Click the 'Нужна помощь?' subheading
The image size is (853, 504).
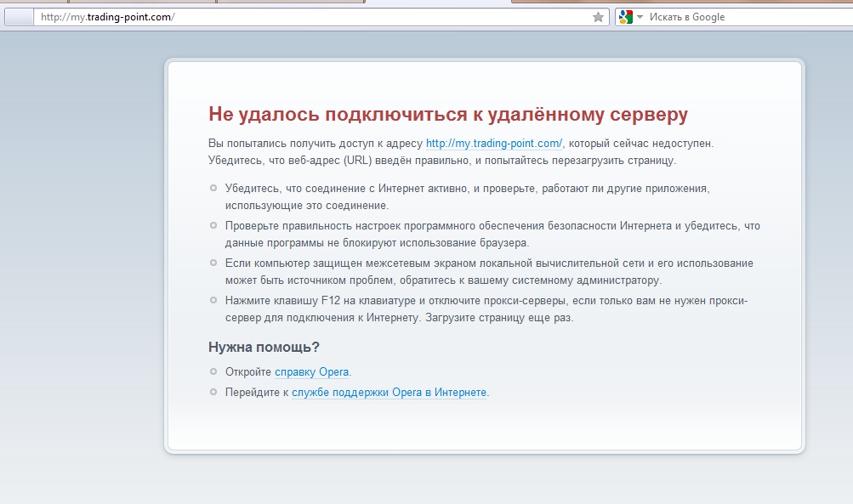[x=264, y=347]
